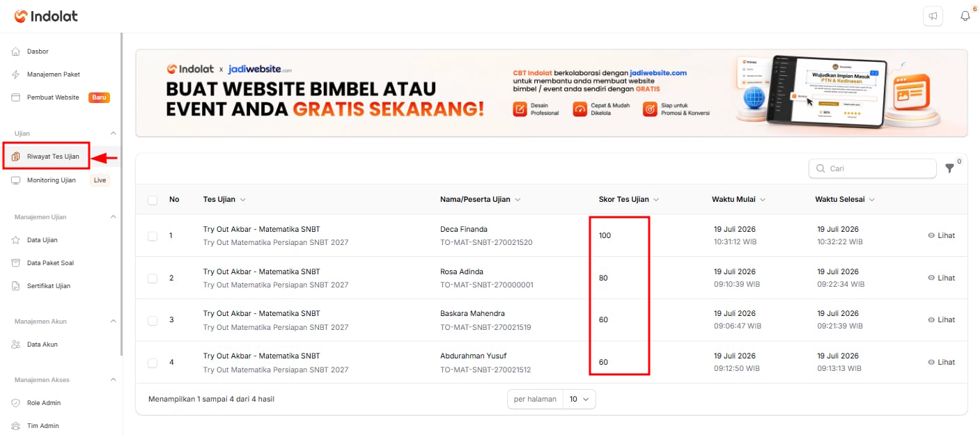Check the box for row 2
Image resolution: width=980 pixels, height=435 pixels.
pyautogui.click(x=153, y=278)
